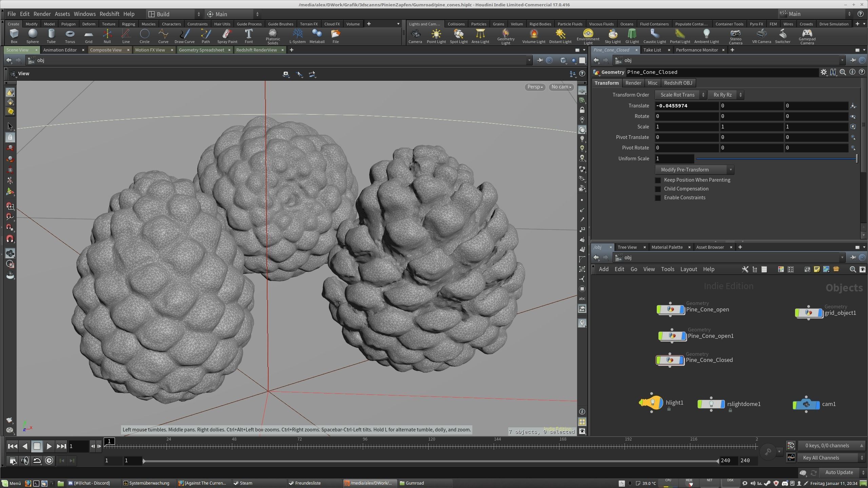Switch to the Redshift RenderView tab

(257, 50)
